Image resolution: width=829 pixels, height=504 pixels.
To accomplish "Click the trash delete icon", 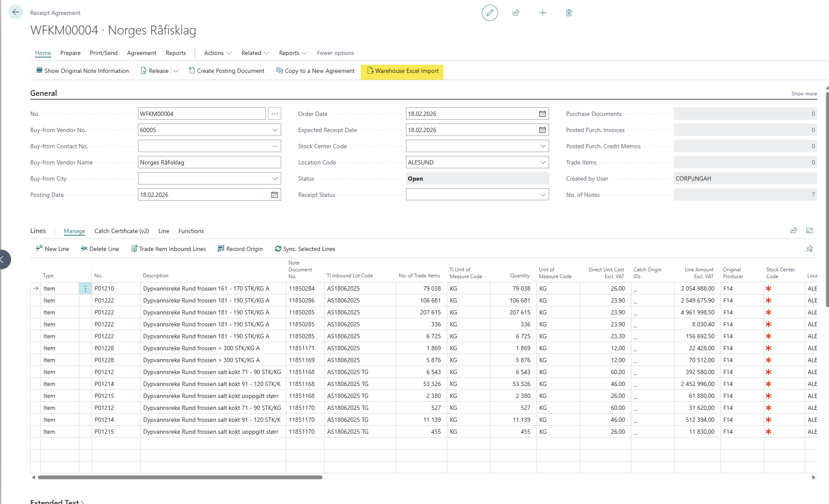I will click(569, 13).
